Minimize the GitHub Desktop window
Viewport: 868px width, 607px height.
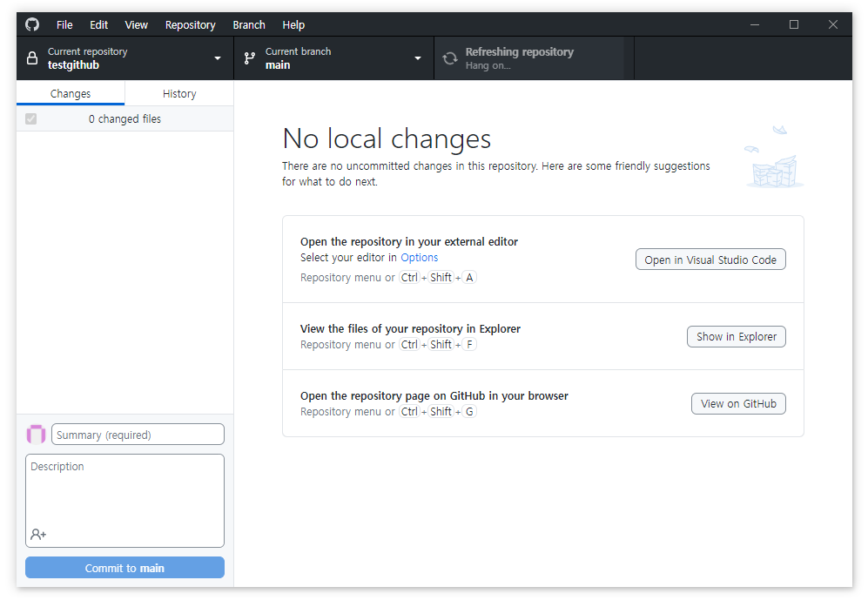pyautogui.click(x=755, y=24)
